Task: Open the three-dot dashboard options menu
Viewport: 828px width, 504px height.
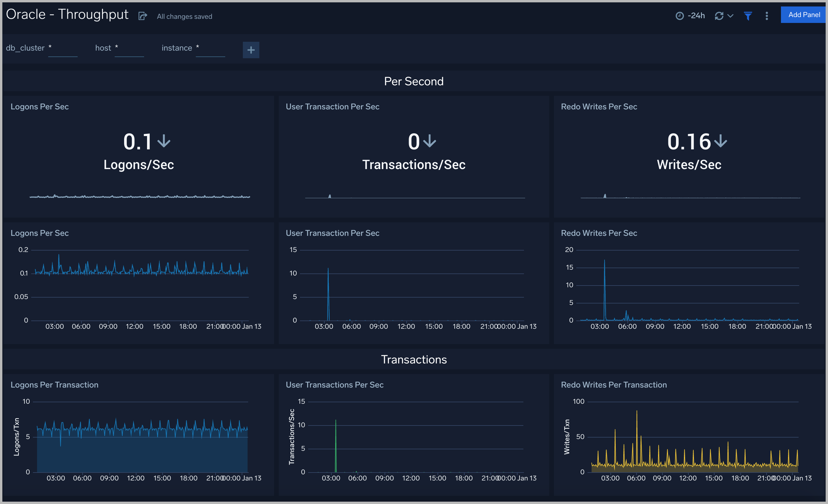Action: tap(766, 16)
